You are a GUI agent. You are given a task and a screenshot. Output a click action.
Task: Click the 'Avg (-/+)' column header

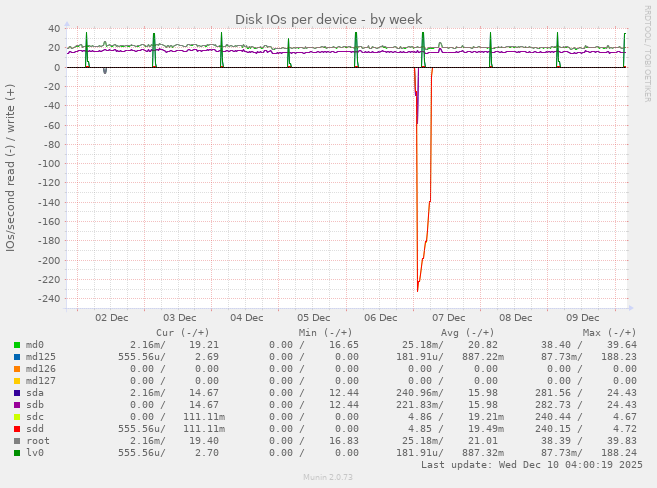pyautogui.click(x=467, y=333)
